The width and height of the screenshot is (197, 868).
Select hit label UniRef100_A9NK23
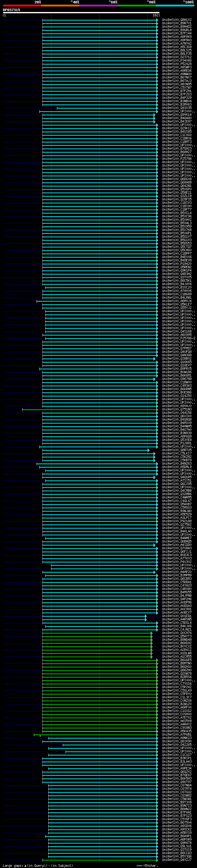click(176, 737)
